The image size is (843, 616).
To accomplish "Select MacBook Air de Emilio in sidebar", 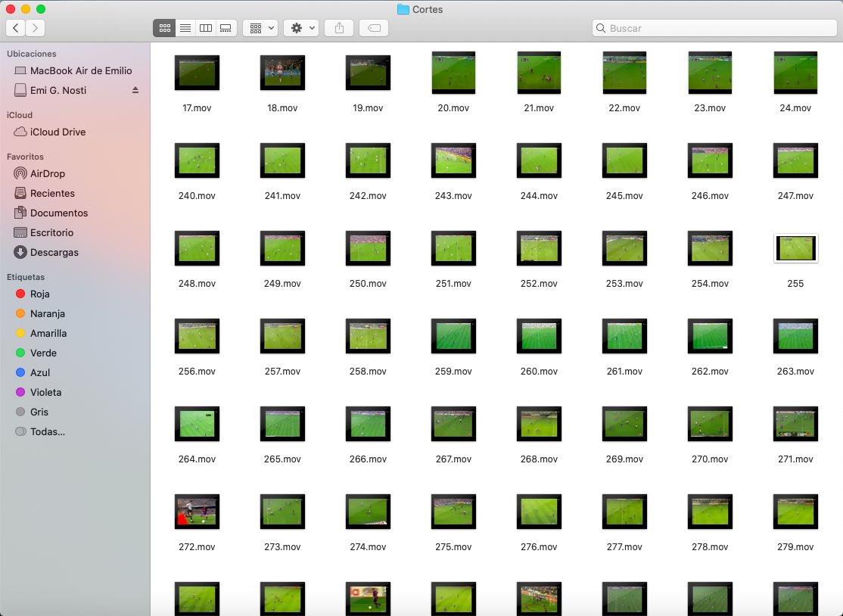I will coord(75,70).
